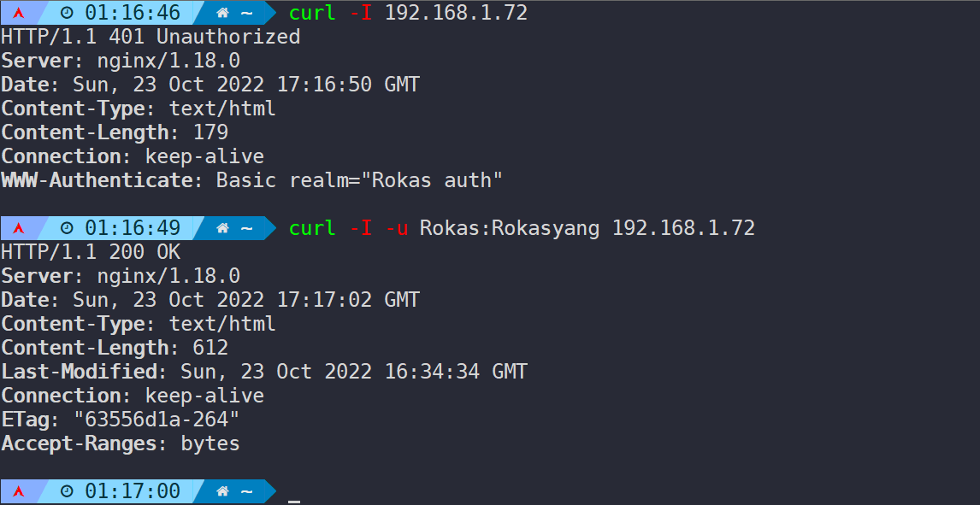Click the Arch logo in the first prompt
This screenshot has height=505, width=980.
click(x=19, y=13)
